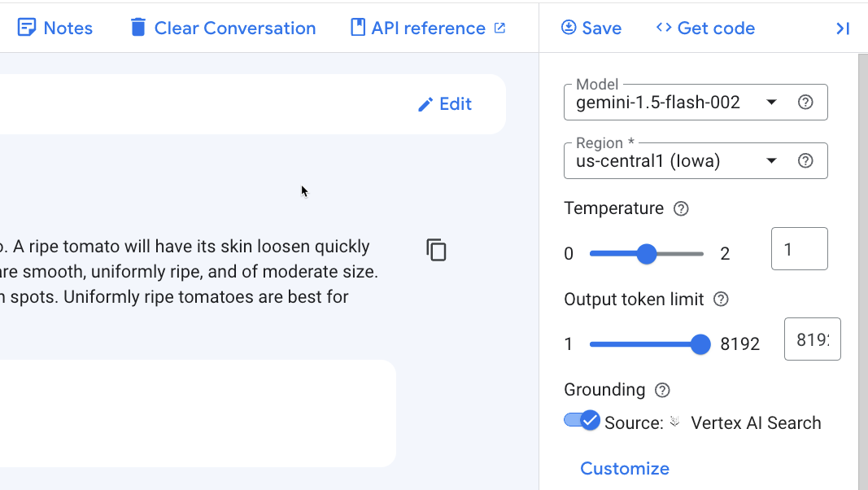Screen dimensions: 868x490
Task: Click the output token limit value field
Action: tap(812, 339)
